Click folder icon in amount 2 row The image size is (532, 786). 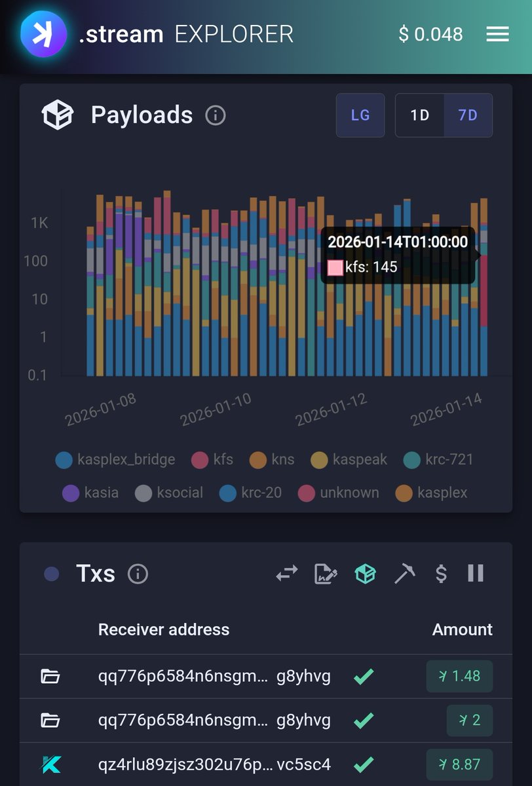coord(50,720)
